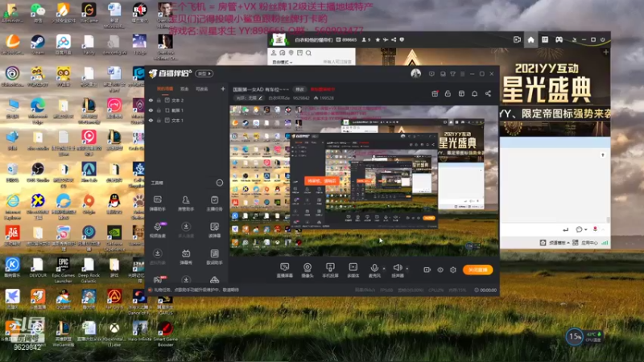Viewport: 644px width, 362px height.
Task: Hide the 文本 2 source layer
Action: (x=151, y=100)
